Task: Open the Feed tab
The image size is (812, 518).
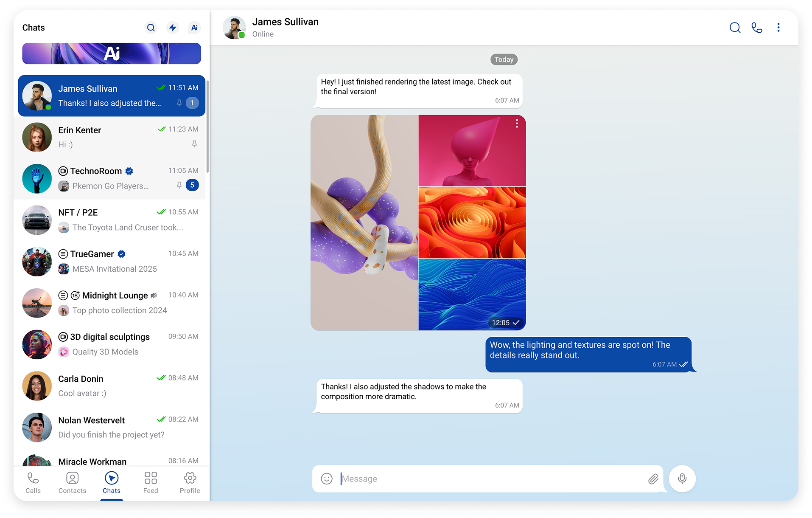Action: (x=151, y=483)
